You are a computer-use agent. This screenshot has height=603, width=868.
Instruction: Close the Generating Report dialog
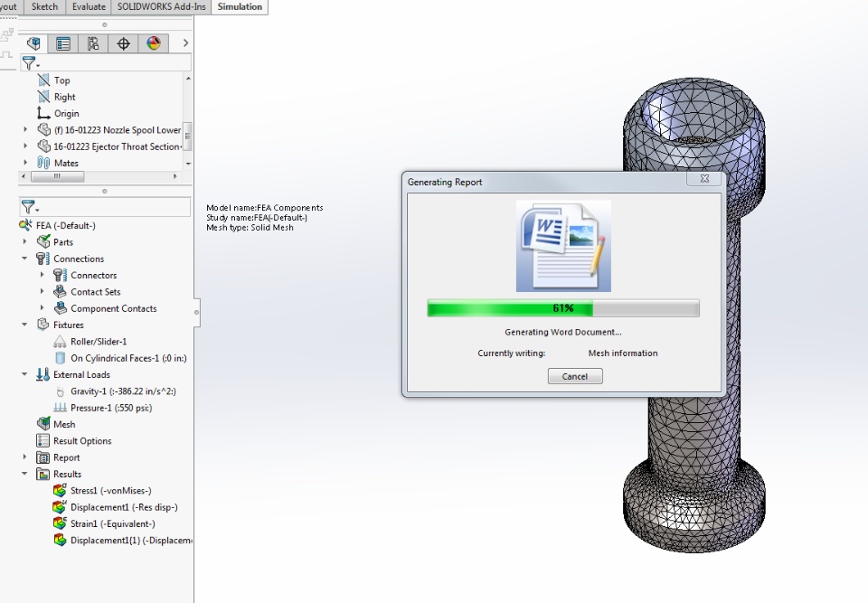tap(704, 179)
